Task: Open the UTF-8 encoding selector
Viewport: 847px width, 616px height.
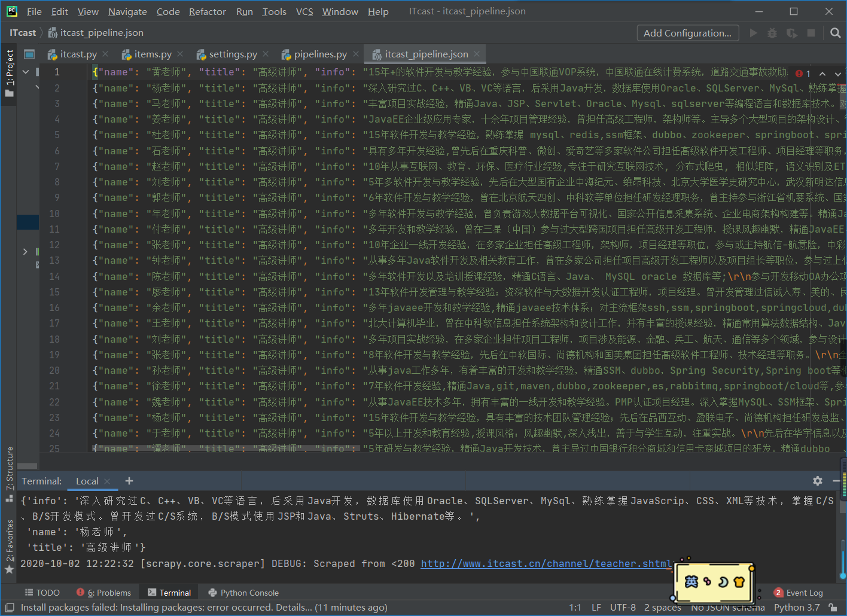Action: (x=623, y=608)
